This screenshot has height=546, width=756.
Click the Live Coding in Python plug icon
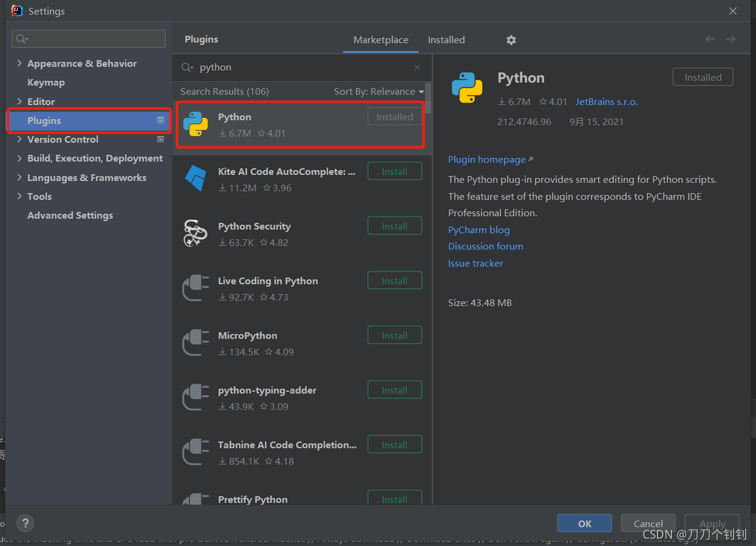pyautogui.click(x=196, y=288)
